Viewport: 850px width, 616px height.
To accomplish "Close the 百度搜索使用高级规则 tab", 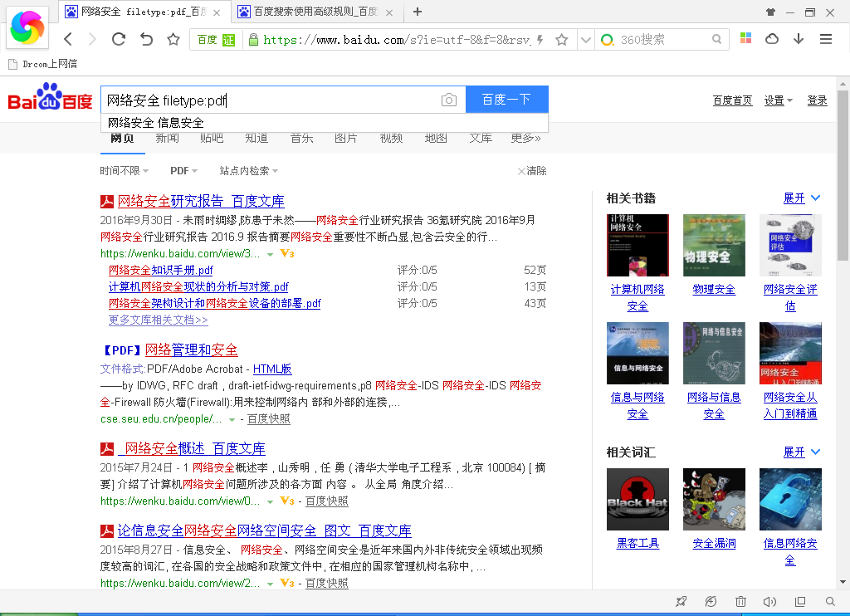I will (389, 12).
